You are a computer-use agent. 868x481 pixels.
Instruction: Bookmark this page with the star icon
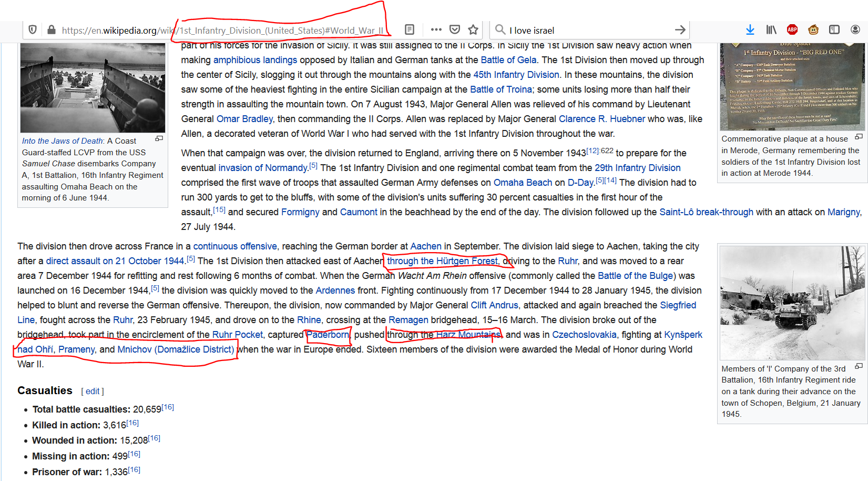click(x=473, y=29)
